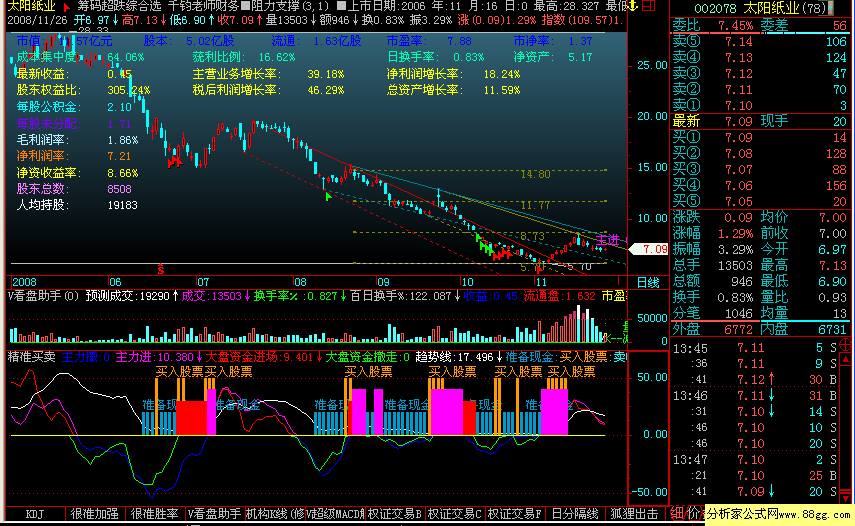Click the red 细 tab

pyautogui.click(x=677, y=513)
